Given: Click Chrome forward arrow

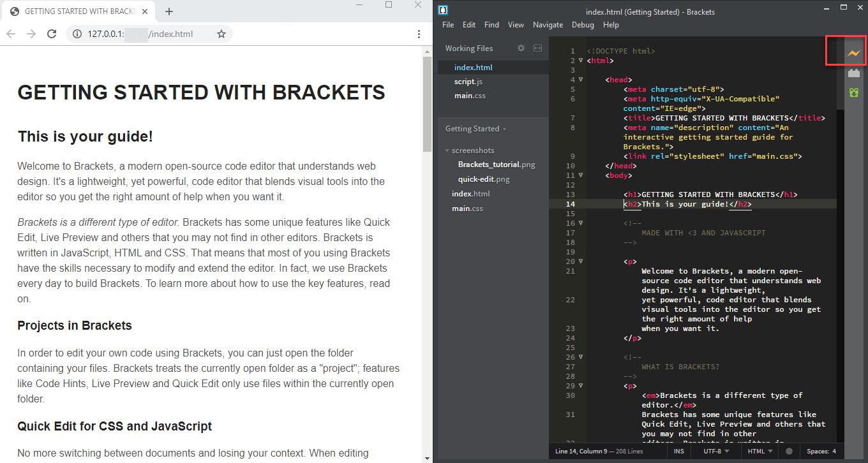Looking at the screenshot, I should [31, 34].
